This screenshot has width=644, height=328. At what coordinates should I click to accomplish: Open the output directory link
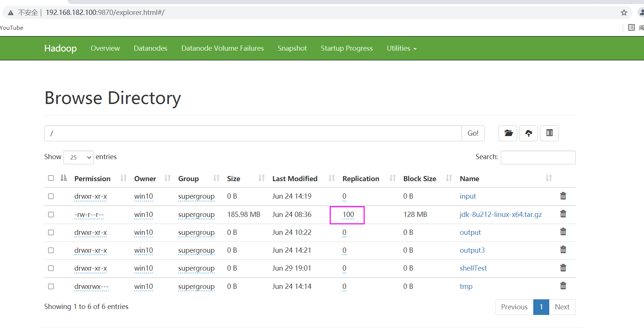point(470,232)
